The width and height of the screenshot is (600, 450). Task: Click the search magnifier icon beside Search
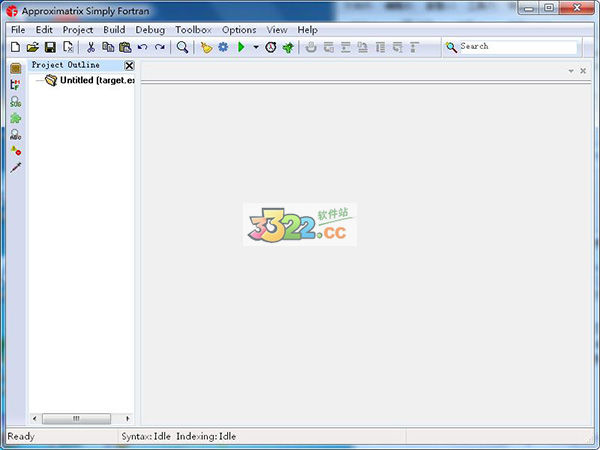[451, 47]
